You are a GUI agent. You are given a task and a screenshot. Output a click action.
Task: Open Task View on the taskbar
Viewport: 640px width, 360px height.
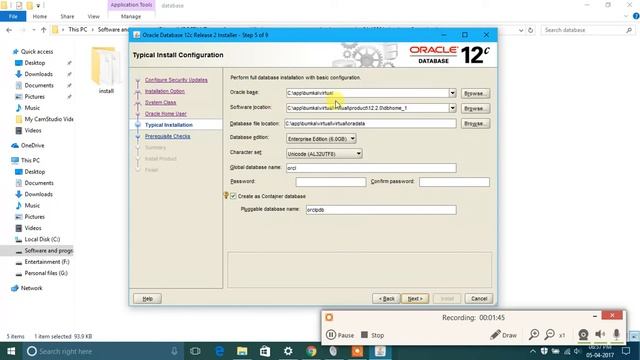click(x=195, y=351)
